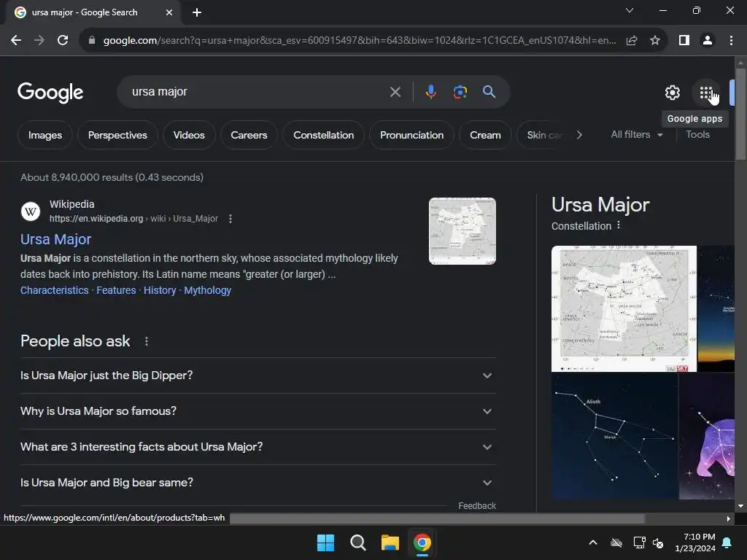The image size is (747, 560).
Task: Open Google search settings gear
Action: pos(672,93)
